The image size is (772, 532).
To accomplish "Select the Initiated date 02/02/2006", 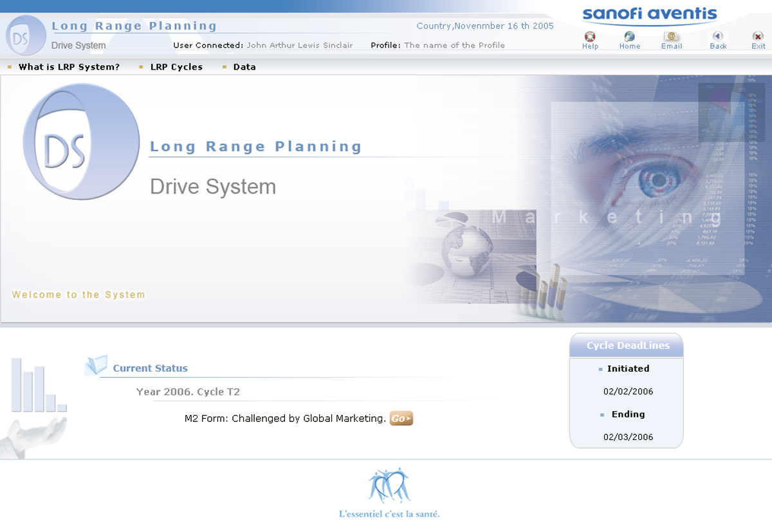I will pos(628,391).
